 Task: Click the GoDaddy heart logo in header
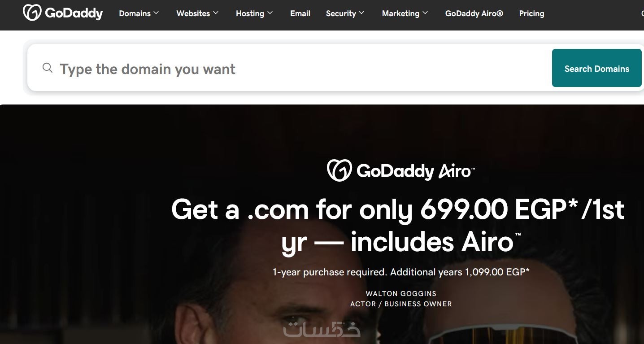(32, 13)
